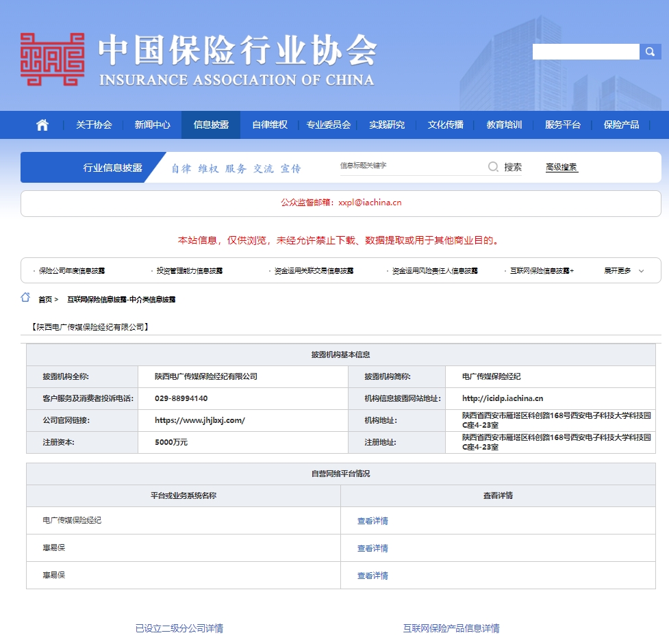The height and width of the screenshot is (644, 669).
Task: Open the 教育培训 menu
Action: (504, 125)
